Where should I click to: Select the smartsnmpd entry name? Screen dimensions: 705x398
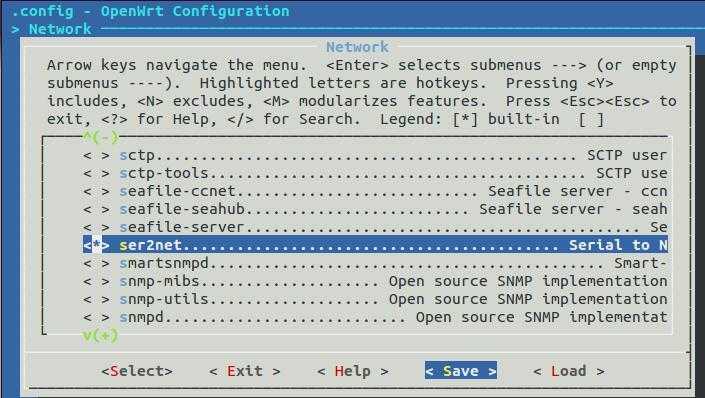(164, 263)
